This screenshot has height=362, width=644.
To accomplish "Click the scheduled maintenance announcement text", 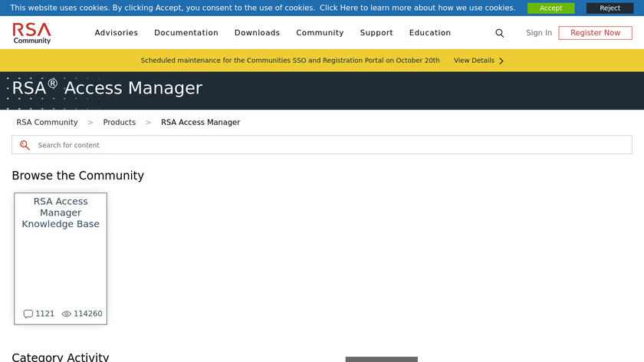I will pyautogui.click(x=290, y=61).
